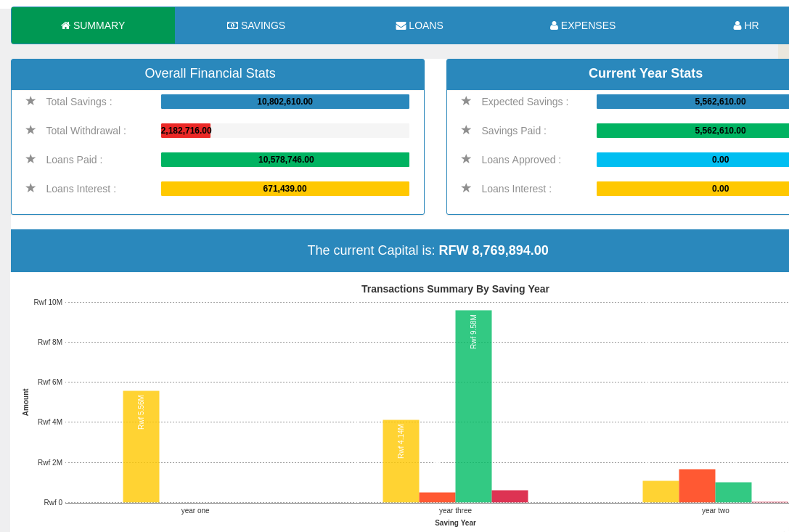Click the green Savings Paid bar 5,562,610.00
789x532 pixels.
[x=693, y=131]
